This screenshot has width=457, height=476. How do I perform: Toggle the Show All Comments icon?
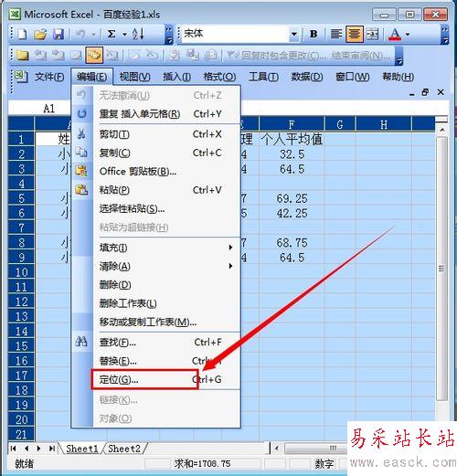(x=94, y=55)
